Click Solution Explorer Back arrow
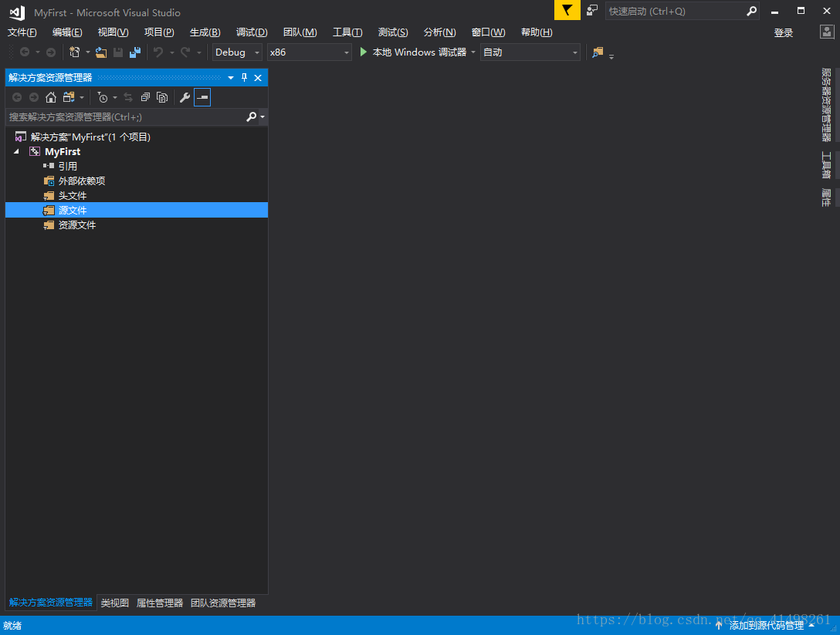The width and height of the screenshot is (840, 635). tap(17, 97)
